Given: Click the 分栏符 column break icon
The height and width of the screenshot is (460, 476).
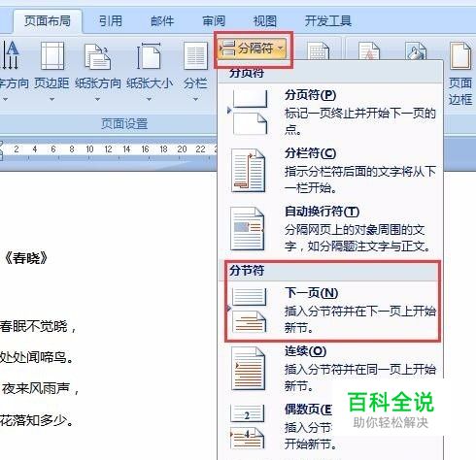Looking at the screenshot, I should click(x=249, y=171).
